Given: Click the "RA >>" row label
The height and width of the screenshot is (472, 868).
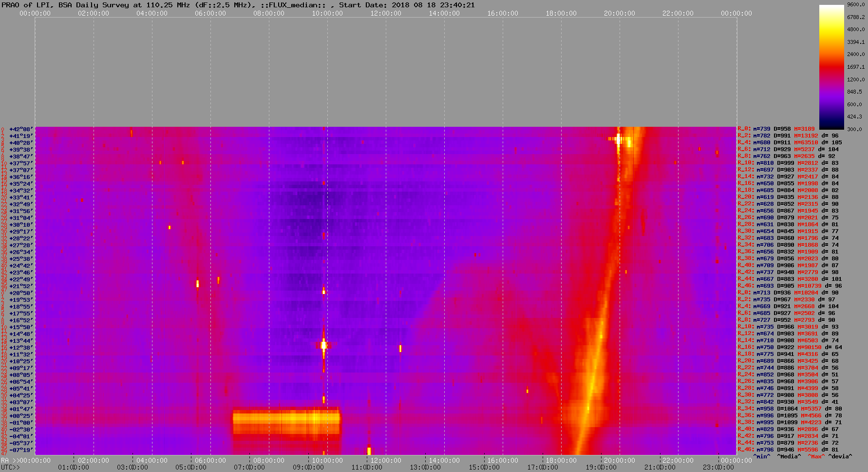Looking at the screenshot, I should (9, 460).
